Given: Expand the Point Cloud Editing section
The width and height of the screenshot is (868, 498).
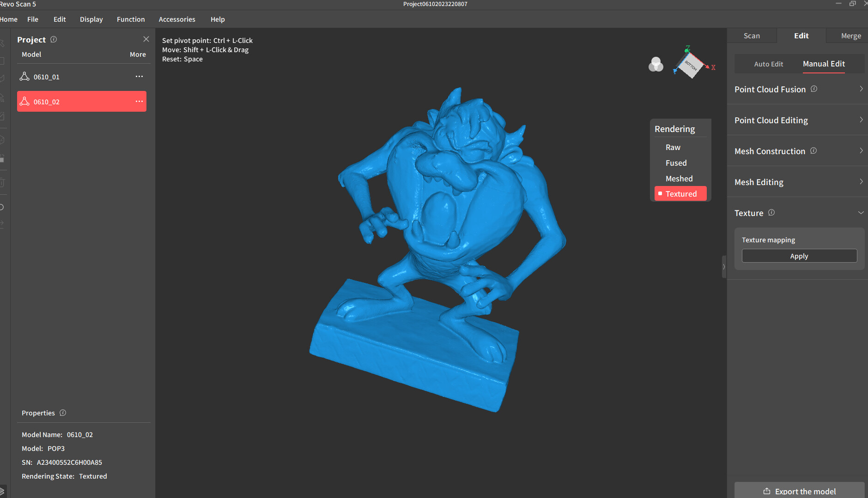Looking at the screenshot, I should coord(861,120).
